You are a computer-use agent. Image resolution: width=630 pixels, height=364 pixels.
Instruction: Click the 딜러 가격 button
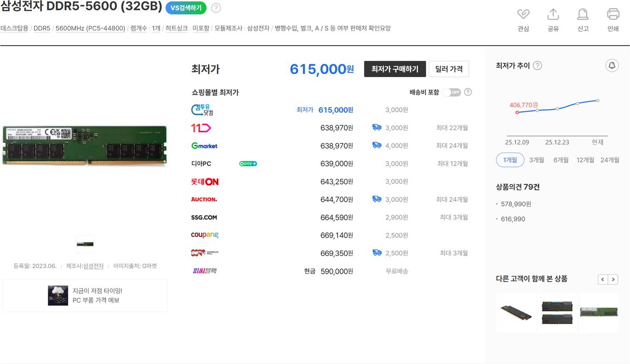pyautogui.click(x=449, y=69)
